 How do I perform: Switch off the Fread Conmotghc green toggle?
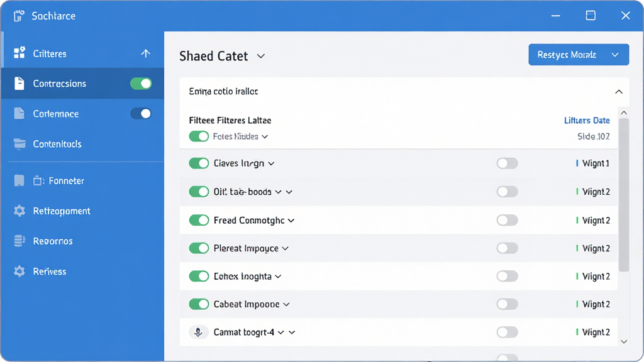point(199,221)
